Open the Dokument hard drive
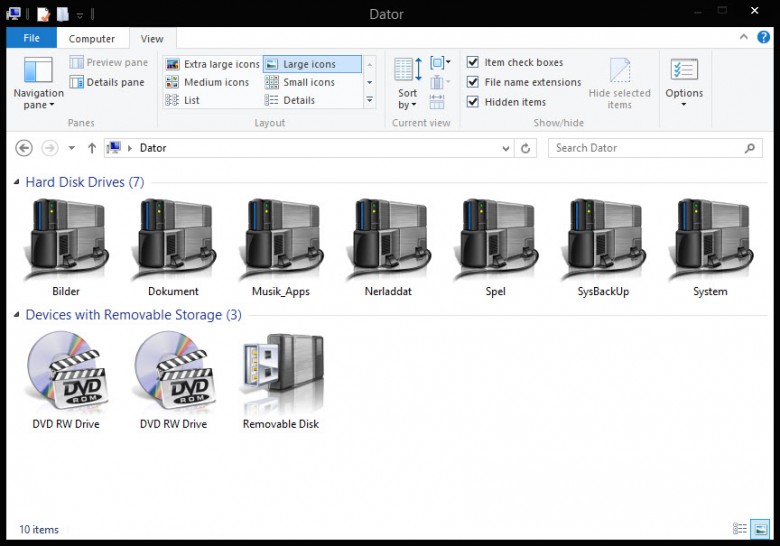This screenshot has width=780, height=546. pos(174,239)
